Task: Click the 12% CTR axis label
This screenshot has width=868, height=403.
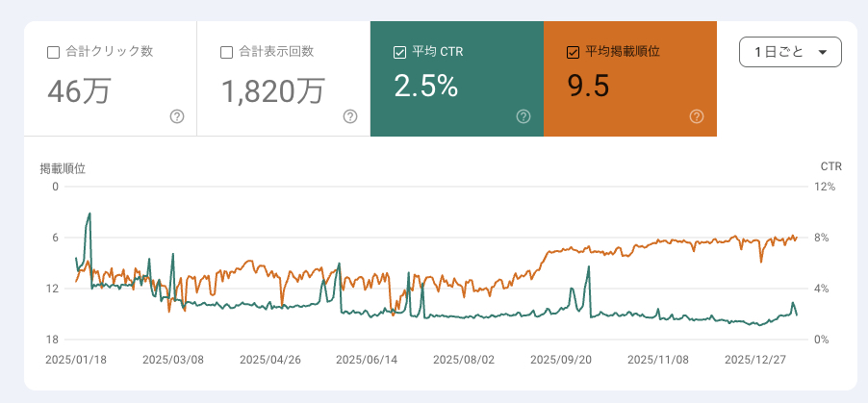Action: pos(825,187)
